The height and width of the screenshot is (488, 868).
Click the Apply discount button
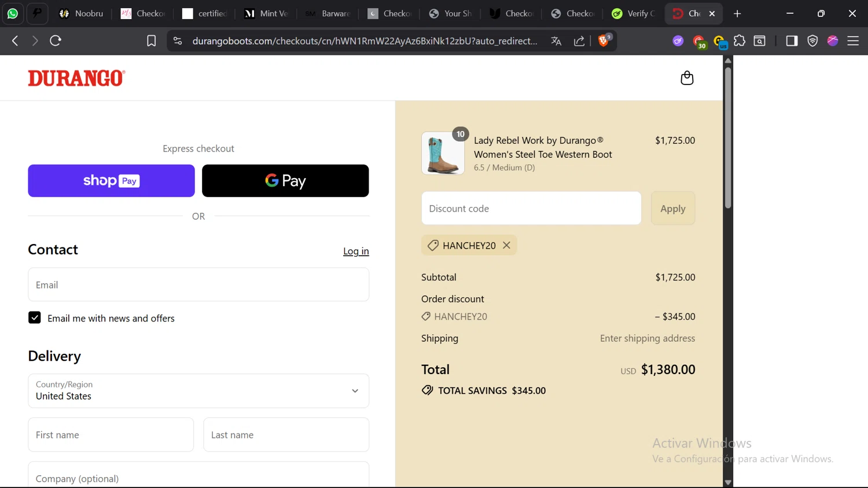pyautogui.click(x=673, y=208)
